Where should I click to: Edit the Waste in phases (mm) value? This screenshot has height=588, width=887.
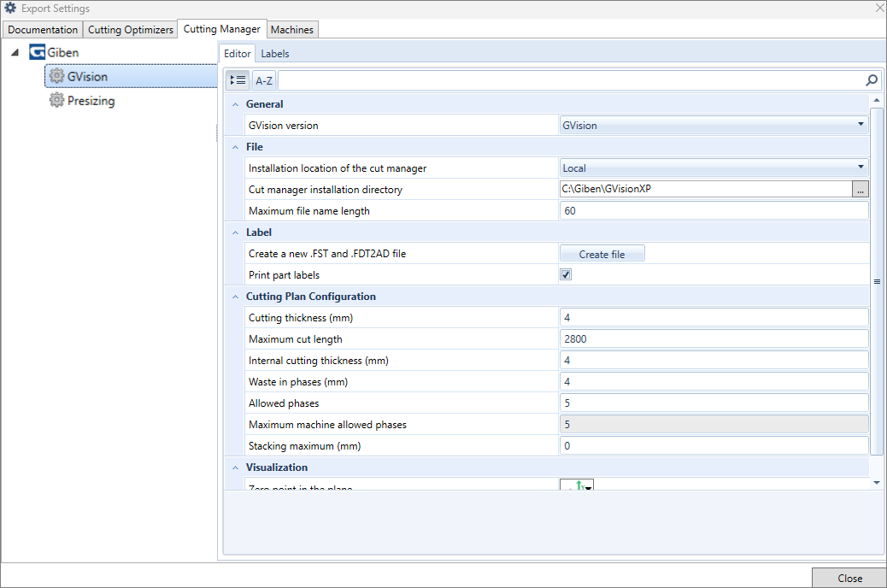714,382
